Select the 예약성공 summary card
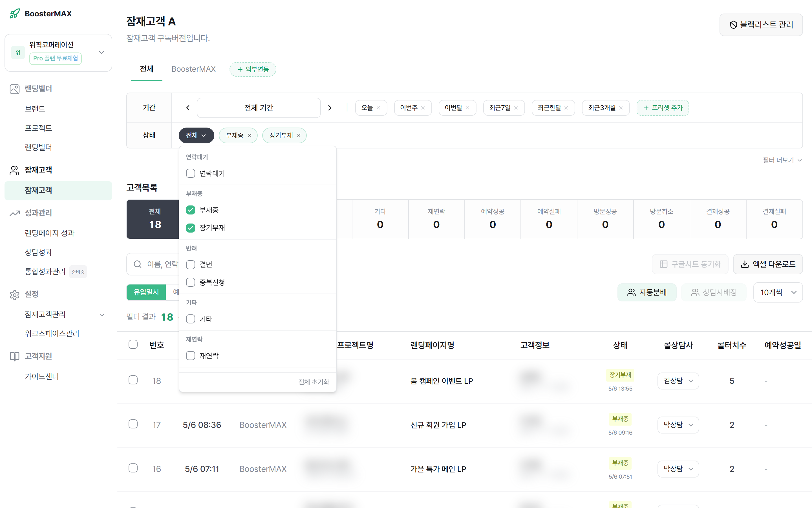 click(x=493, y=219)
